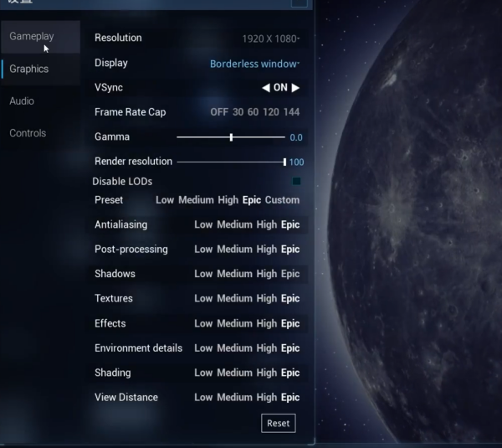
Task: Set Post-processing to High
Action: pyautogui.click(x=267, y=250)
